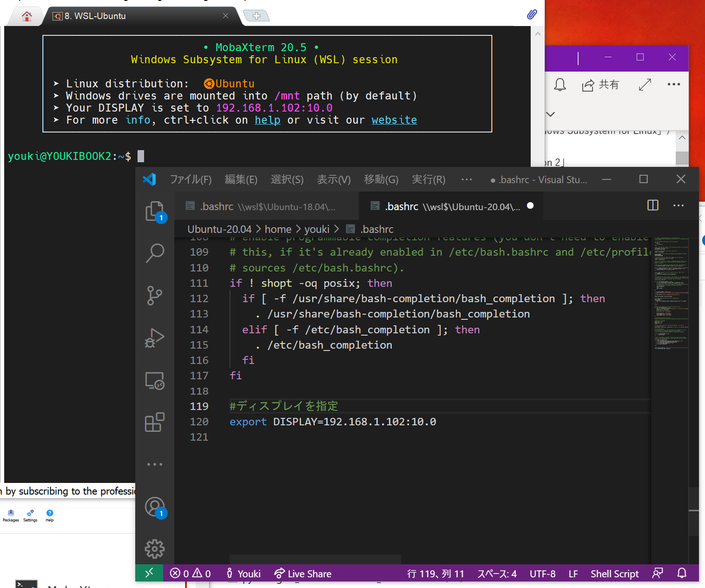705x588 pixels.
Task: Show additional activity bar views ellipsis
Action: [x=155, y=464]
